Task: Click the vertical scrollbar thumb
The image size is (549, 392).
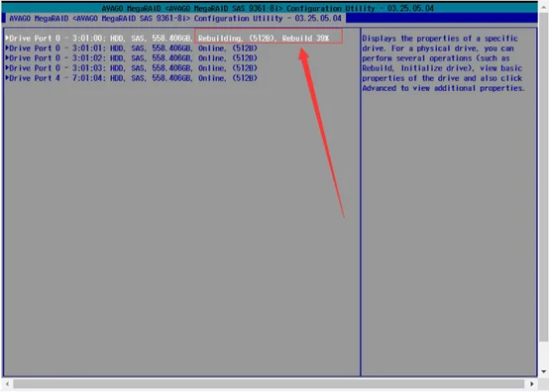Action: pyautogui.click(x=544, y=176)
